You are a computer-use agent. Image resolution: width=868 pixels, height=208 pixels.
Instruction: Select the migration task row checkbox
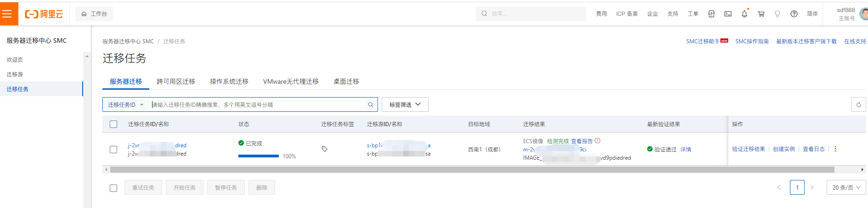[x=113, y=150]
